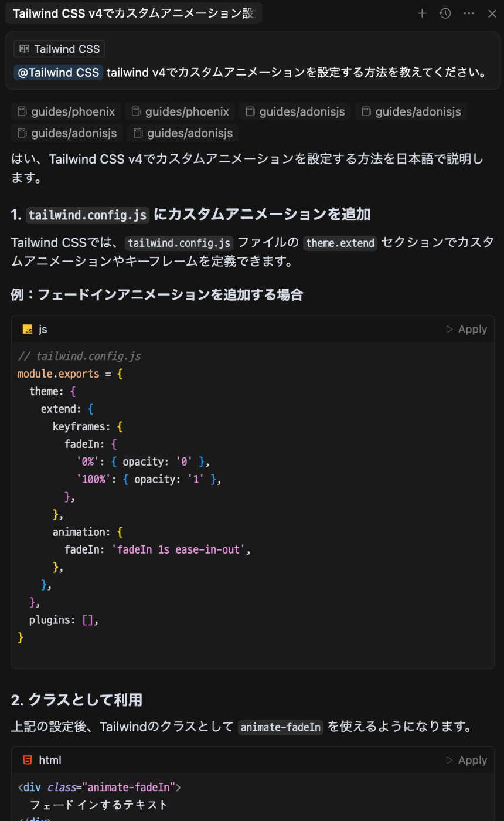Close the chat panel with X
Image resolution: width=504 pixels, height=821 pixels.
coord(492,13)
